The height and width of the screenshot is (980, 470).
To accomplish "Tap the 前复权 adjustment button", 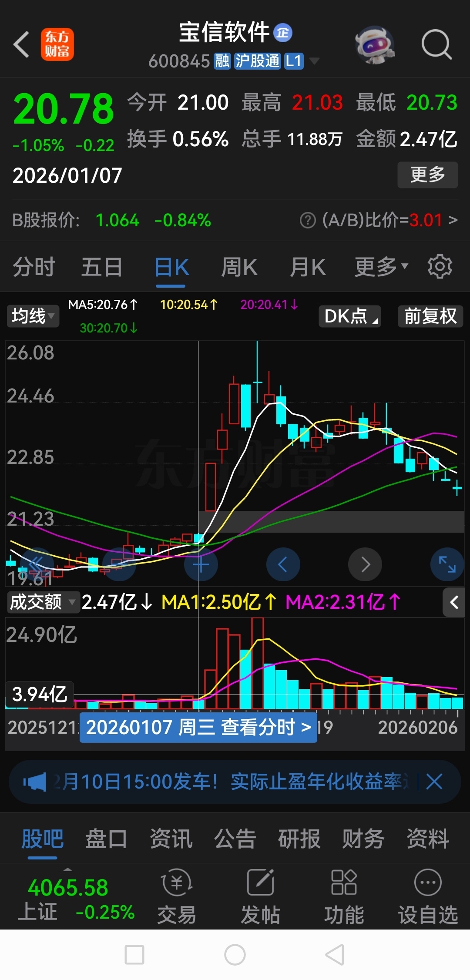I will (430, 316).
